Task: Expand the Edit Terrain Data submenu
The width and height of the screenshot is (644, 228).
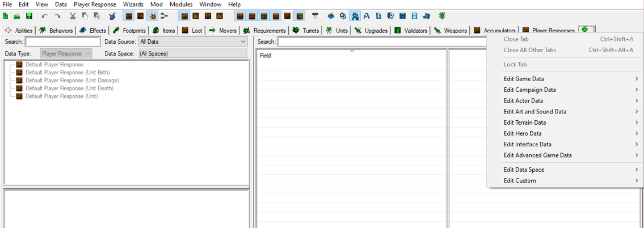Action: (565, 123)
